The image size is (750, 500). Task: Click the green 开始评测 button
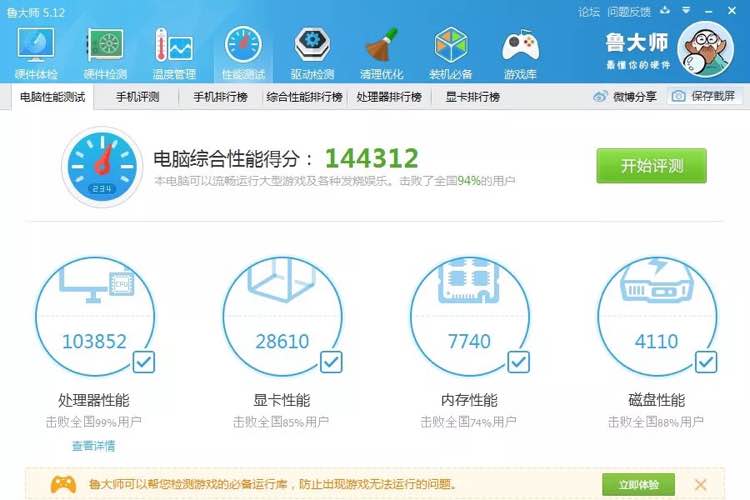(651, 166)
